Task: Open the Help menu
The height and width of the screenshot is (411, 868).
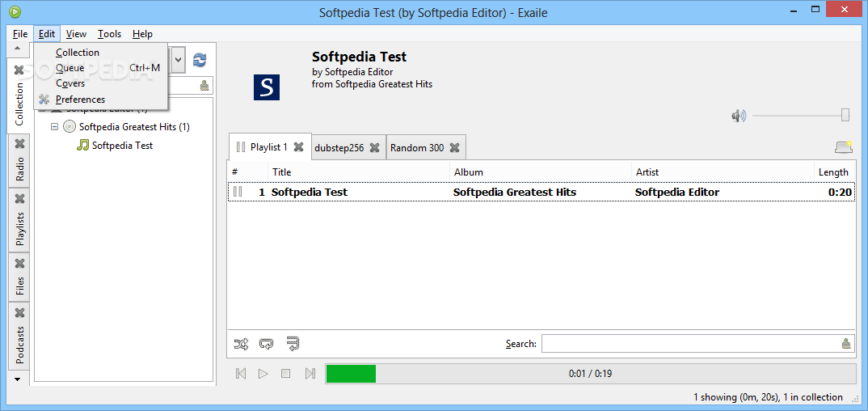Action: 142,34
